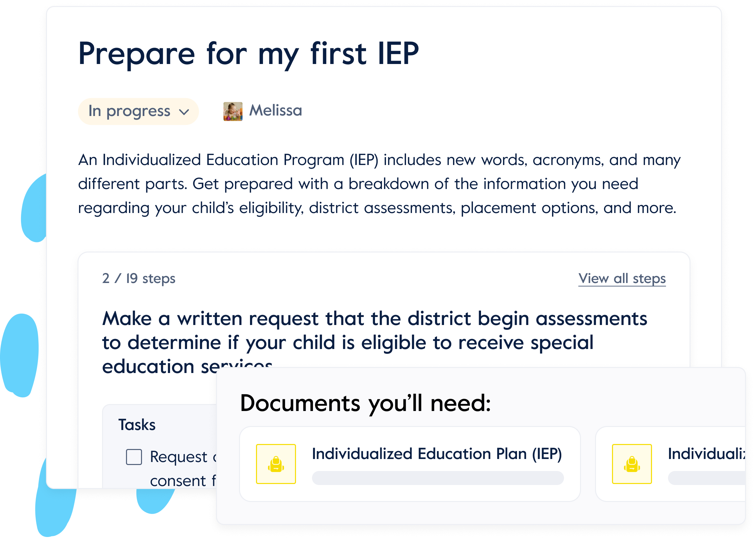Click the 'Prepare for my first IEP' title
756x539 pixels.
248,54
